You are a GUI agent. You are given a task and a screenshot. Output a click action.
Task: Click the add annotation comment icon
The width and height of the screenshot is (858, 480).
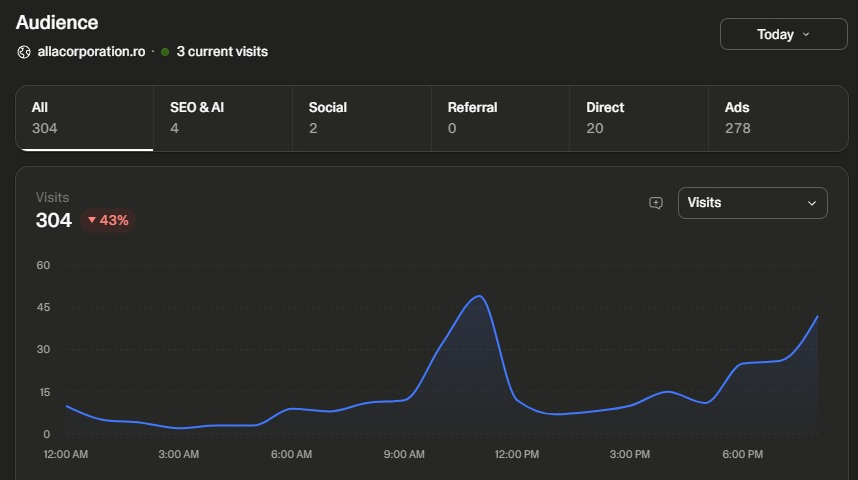(x=656, y=203)
